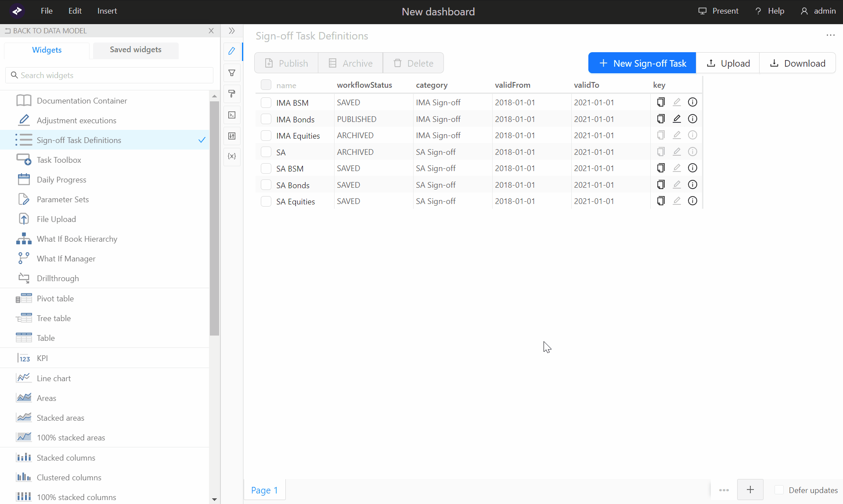The image size is (843, 504).
Task: Click the Download button
Action: pyautogui.click(x=798, y=63)
